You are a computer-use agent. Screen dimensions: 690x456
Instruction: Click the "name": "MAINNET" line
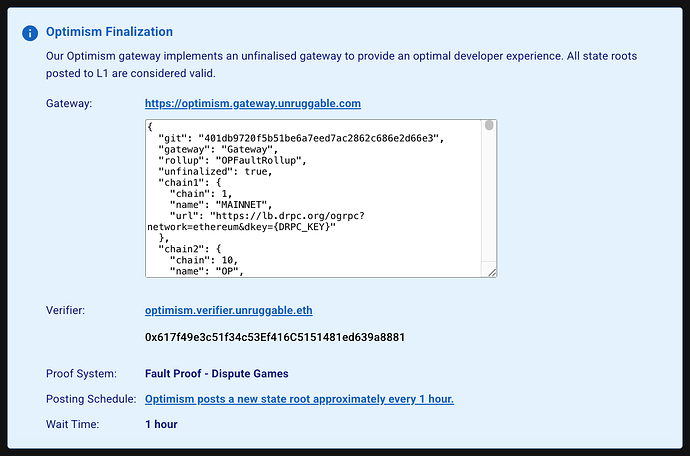coord(221,205)
